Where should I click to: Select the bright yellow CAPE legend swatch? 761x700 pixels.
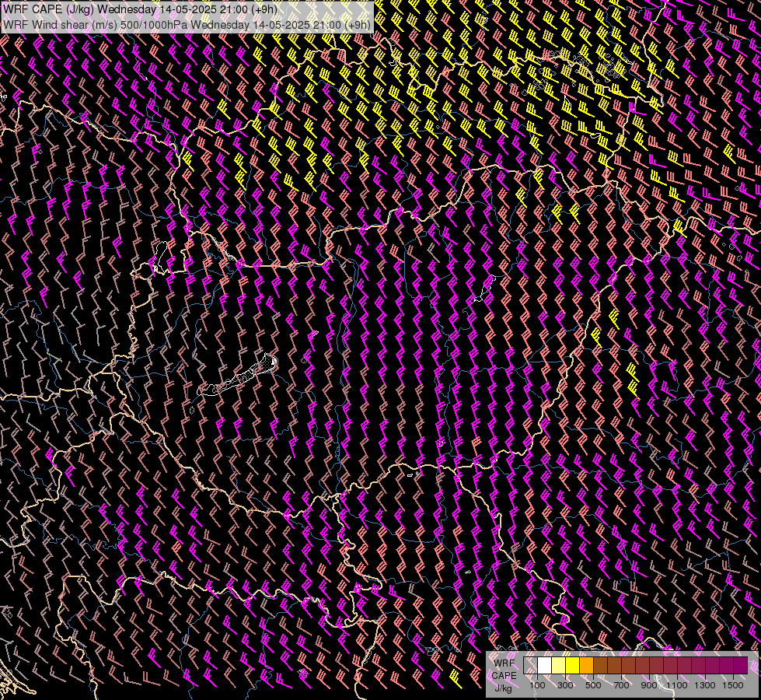click(573, 666)
